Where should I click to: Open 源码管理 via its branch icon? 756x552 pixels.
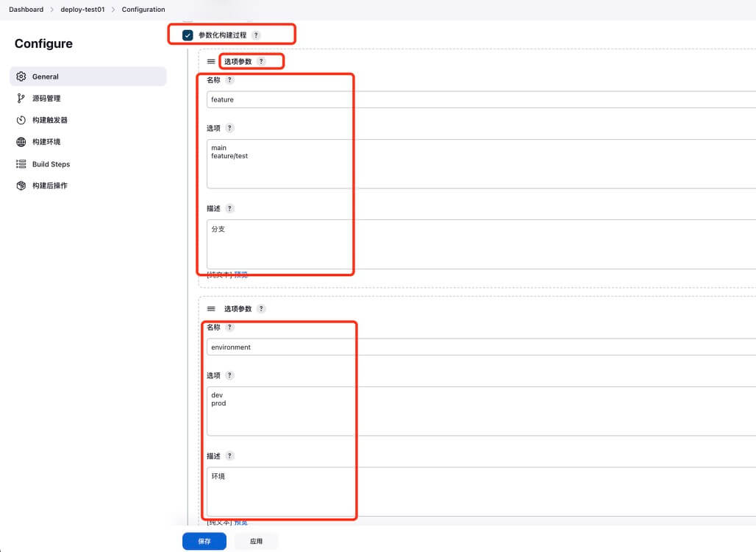21,98
